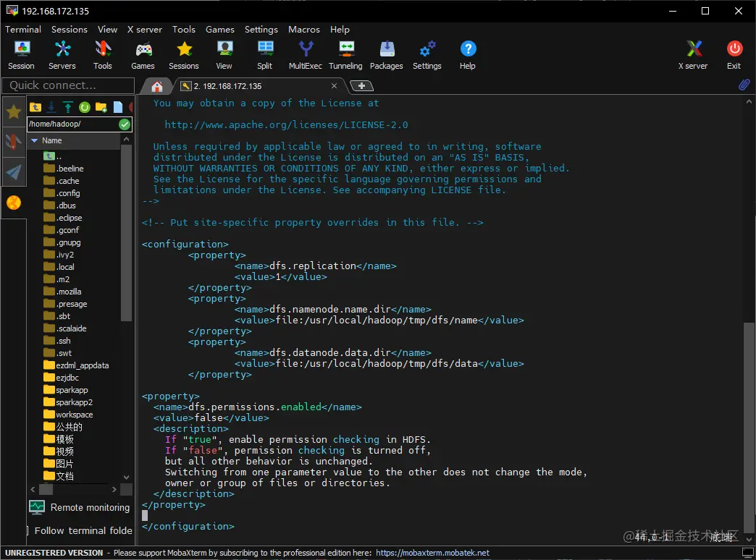756x560 pixels.
Task: Toggle the Follow terminal folder checkbox
Action: point(27,530)
